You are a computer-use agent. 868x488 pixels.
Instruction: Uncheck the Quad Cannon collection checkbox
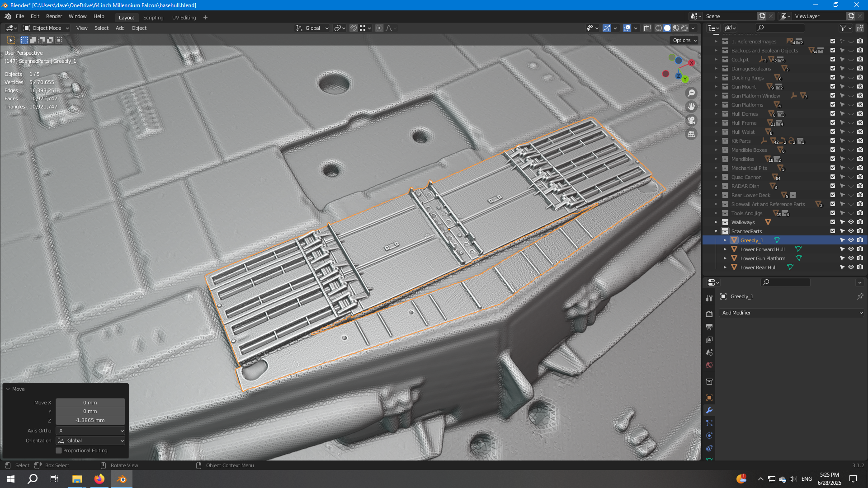pyautogui.click(x=833, y=177)
